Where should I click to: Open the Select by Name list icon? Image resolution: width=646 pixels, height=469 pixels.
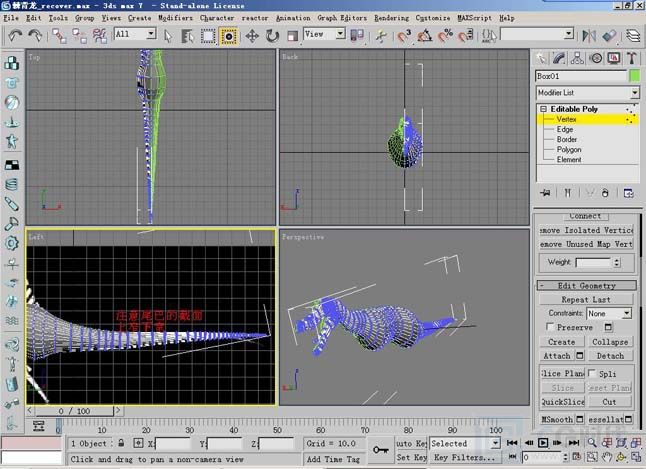pyautogui.click(x=187, y=36)
